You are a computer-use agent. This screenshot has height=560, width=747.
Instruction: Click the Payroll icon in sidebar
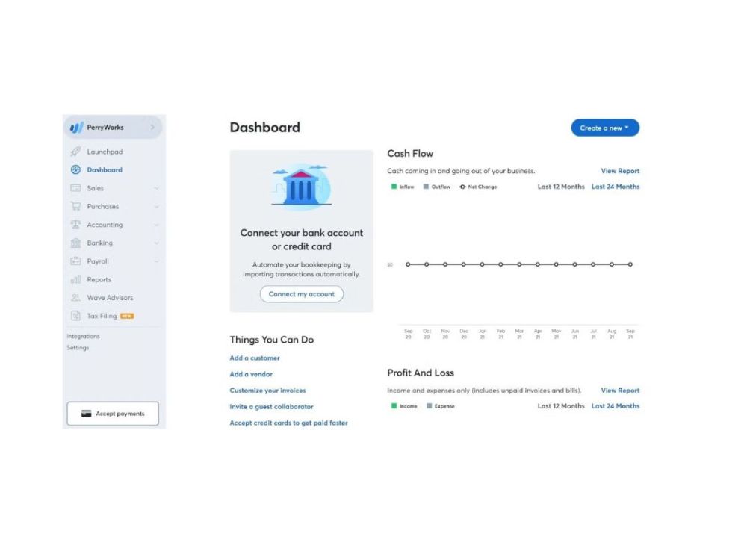(75, 261)
